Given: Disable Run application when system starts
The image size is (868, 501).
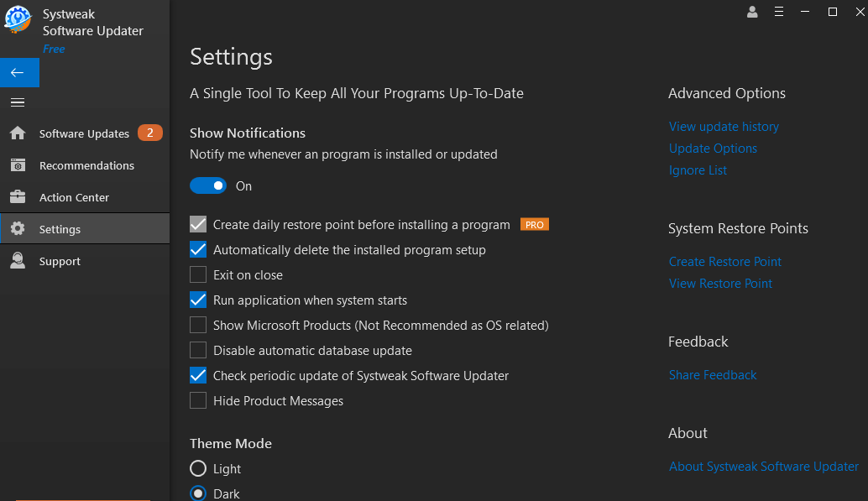Looking at the screenshot, I should click(198, 300).
